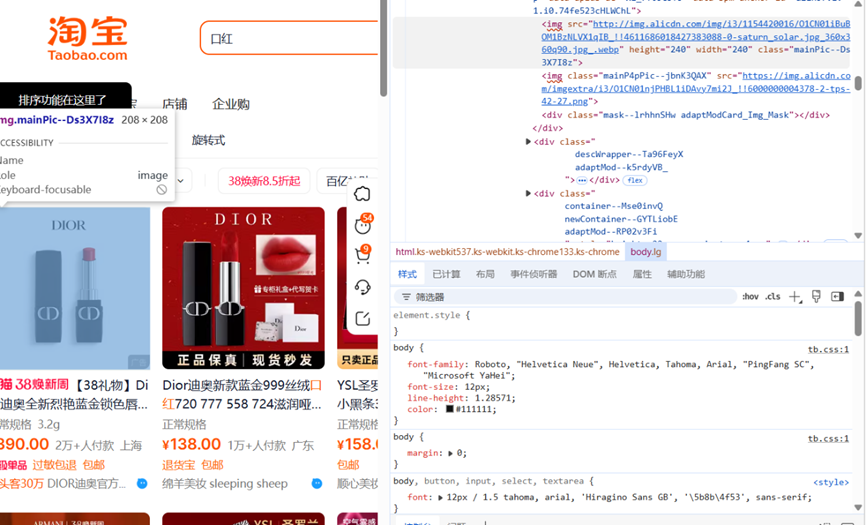Open the 【38礼物】 Dior product title
Screen dimensions: 866x525
click(x=74, y=394)
